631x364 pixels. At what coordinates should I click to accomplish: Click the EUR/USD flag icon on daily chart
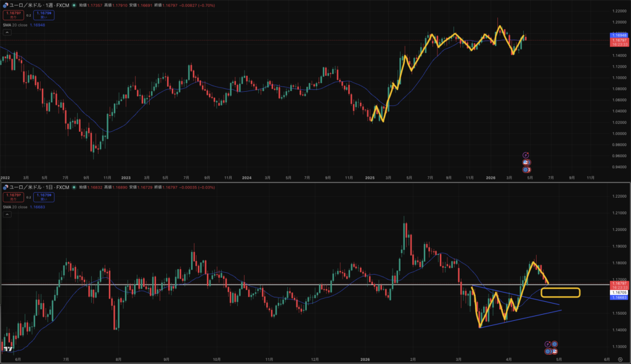pyautogui.click(x=5, y=186)
